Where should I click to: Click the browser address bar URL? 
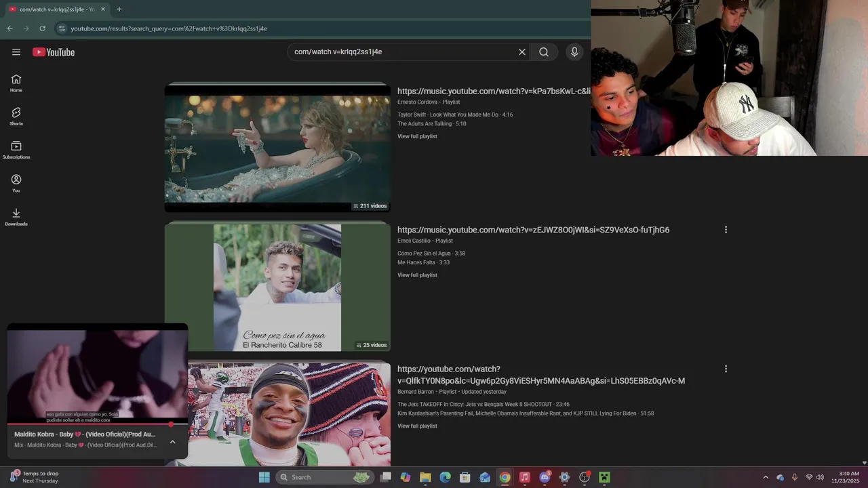tap(169, 28)
